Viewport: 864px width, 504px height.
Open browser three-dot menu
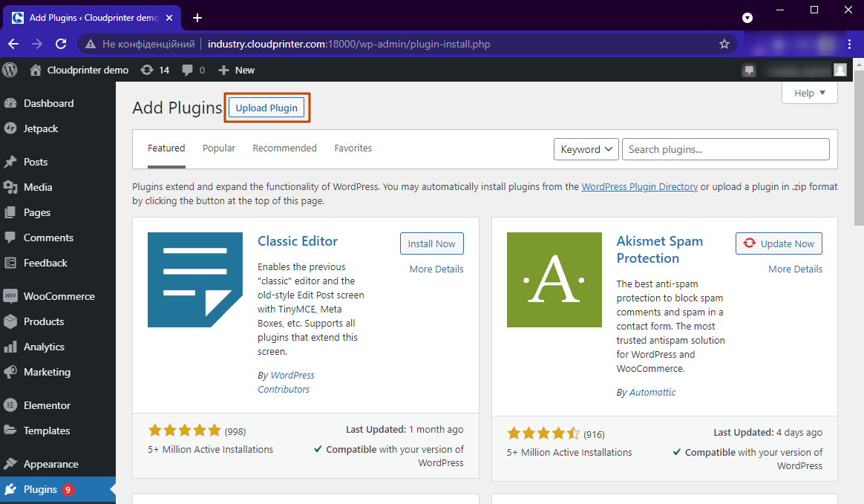849,44
